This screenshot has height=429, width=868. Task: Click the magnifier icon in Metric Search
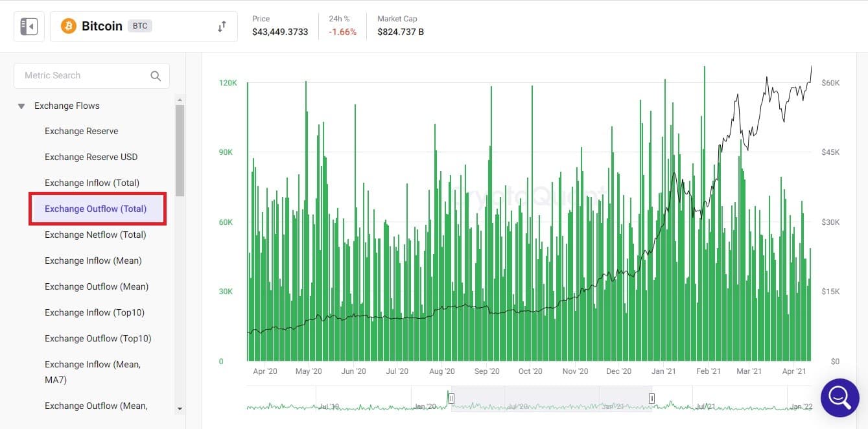coord(156,76)
